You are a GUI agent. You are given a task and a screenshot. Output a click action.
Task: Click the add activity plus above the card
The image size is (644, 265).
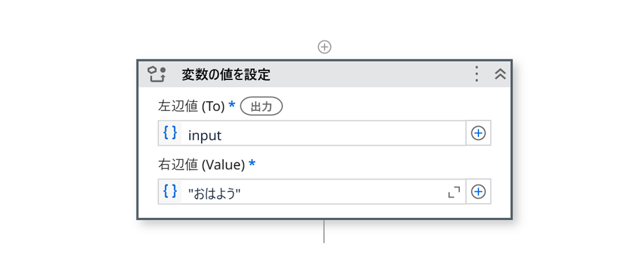pyautogui.click(x=325, y=47)
